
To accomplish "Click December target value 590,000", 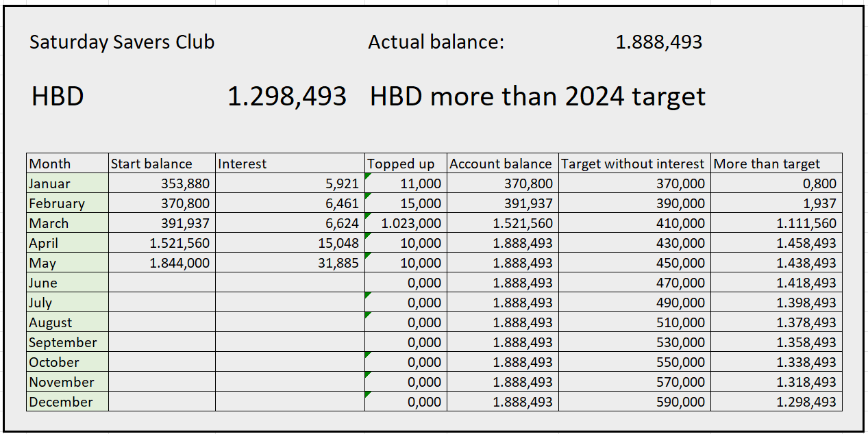I will pos(634,401).
